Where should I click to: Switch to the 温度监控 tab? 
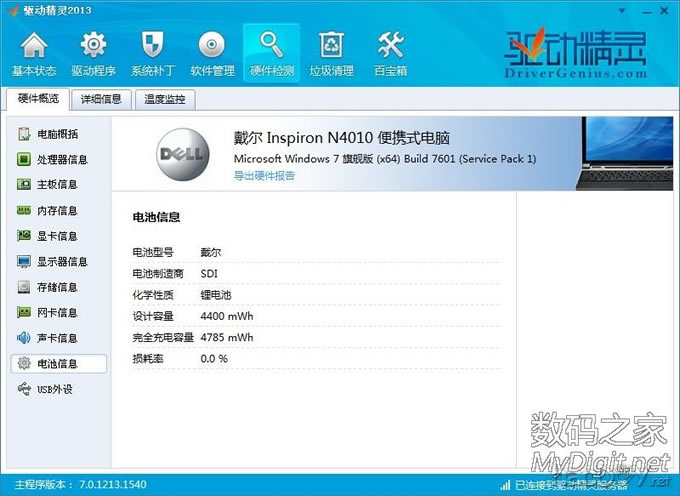(x=164, y=99)
